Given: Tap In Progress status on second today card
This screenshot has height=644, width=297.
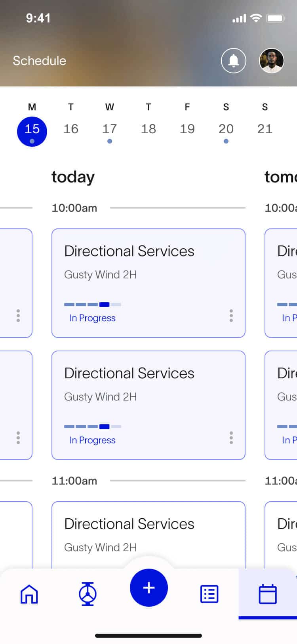Looking at the screenshot, I should tap(93, 440).
